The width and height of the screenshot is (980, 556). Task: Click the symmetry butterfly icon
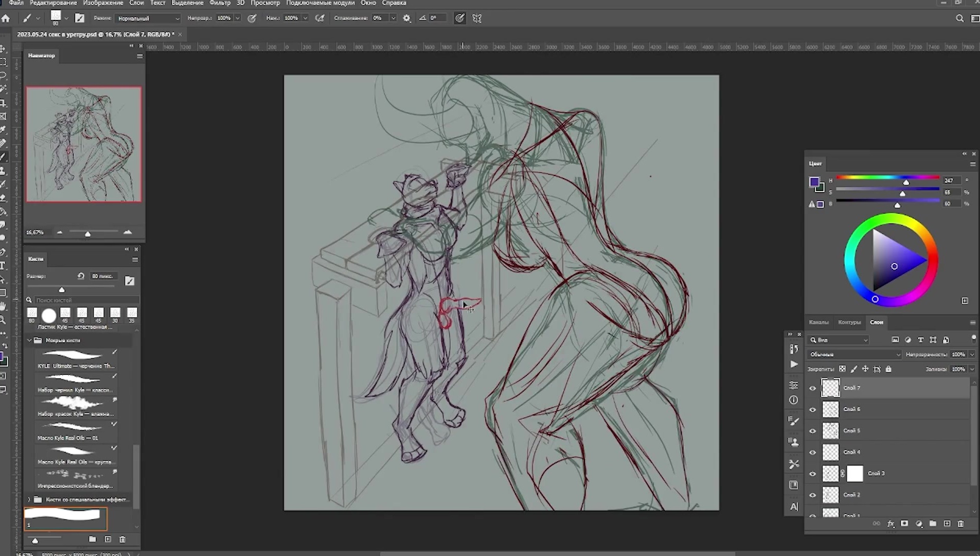click(x=477, y=19)
